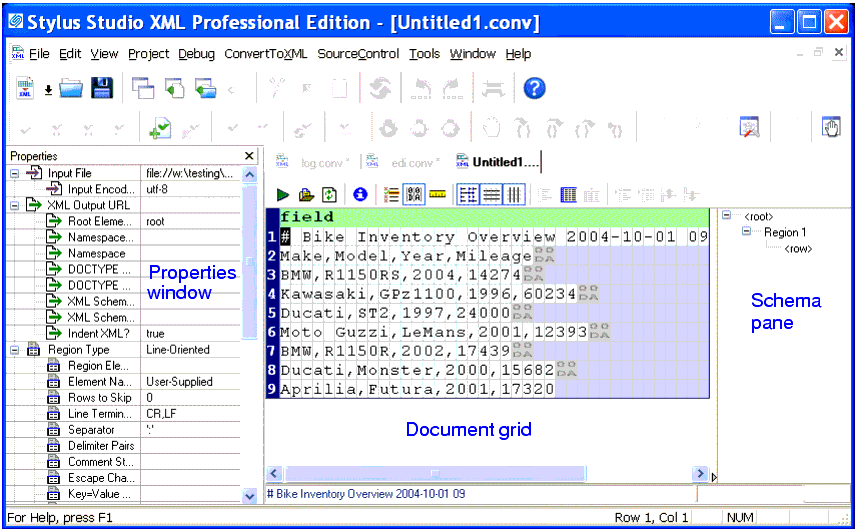Close the Properties panel
857x531 pixels.
tap(249, 156)
